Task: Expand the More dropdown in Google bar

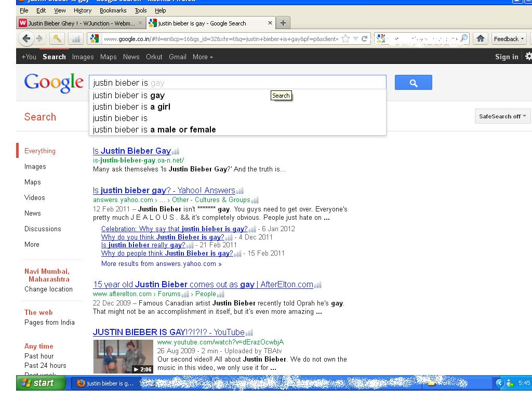Action: coord(203,57)
